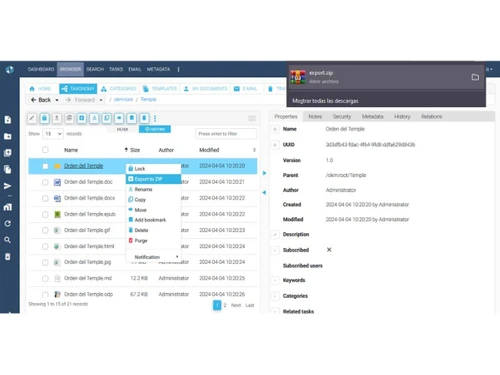Open the Back history dropdown arrow
The width and height of the screenshot is (500, 375).
[x=57, y=100]
